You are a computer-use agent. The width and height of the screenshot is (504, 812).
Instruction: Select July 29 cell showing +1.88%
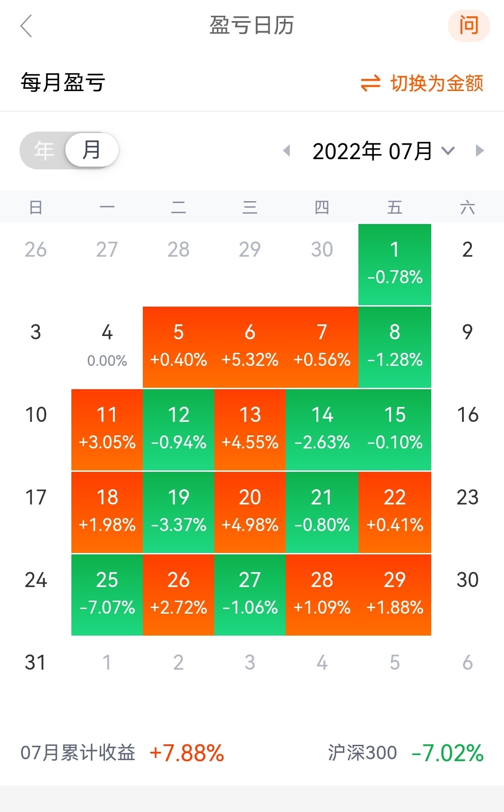click(x=395, y=595)
